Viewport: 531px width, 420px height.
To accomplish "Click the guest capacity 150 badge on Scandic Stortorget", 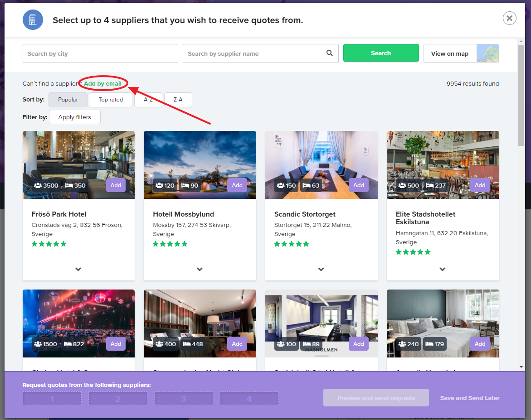I will click(286, 185).
